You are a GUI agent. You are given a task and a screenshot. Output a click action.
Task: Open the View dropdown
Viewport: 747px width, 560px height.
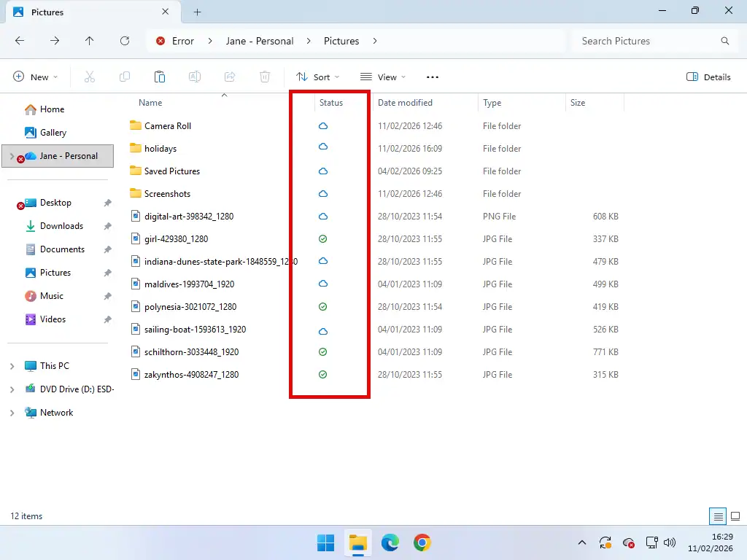[x=383, y=77]
